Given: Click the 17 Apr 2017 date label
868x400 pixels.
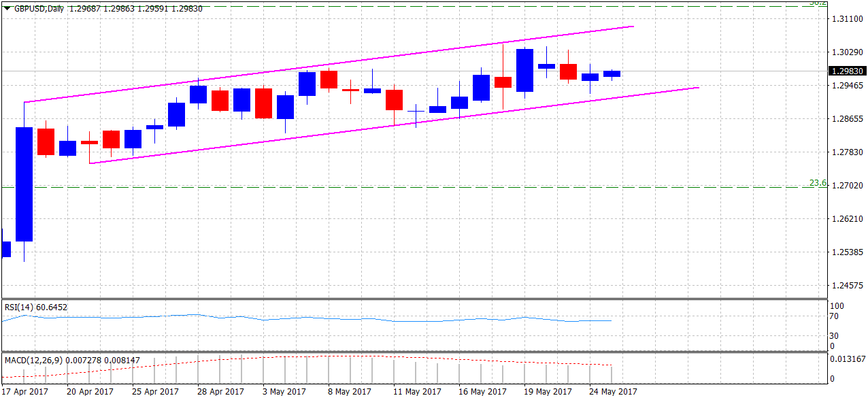Looking at the screenshot, I should (25, 392).
